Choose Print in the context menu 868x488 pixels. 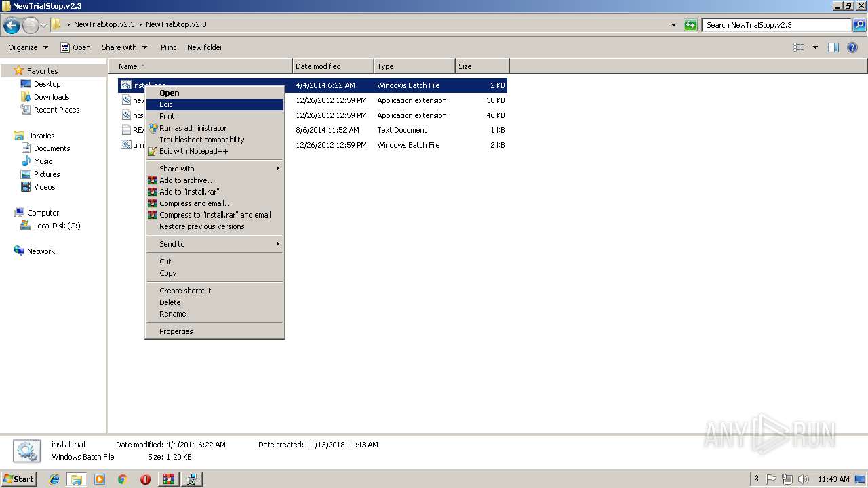pos(215,116)
